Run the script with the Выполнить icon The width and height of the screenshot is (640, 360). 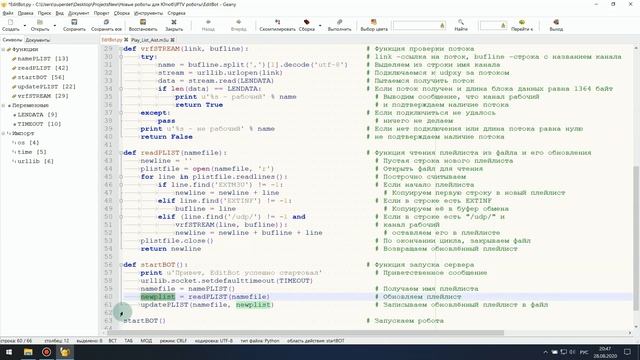(x=340, y=22)
